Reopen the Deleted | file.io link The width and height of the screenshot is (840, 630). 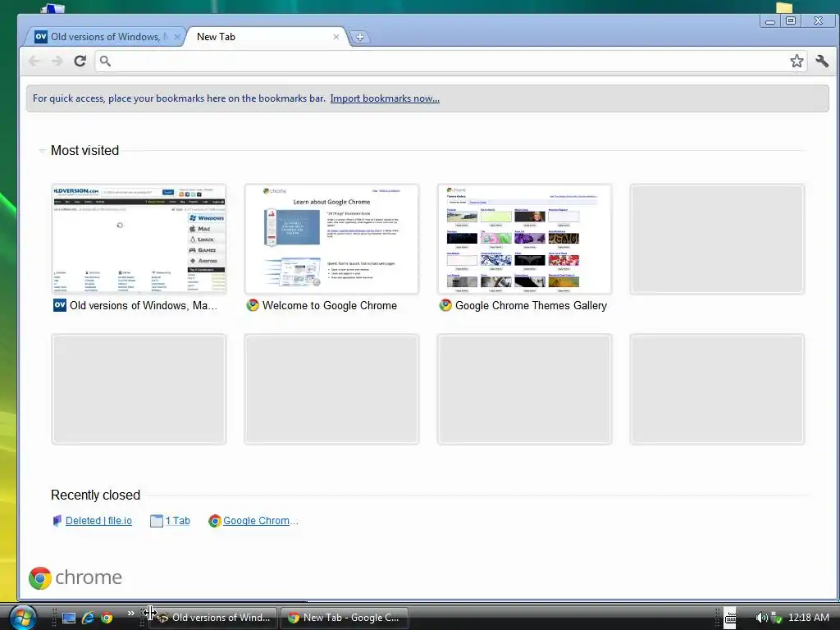point(98,521)
